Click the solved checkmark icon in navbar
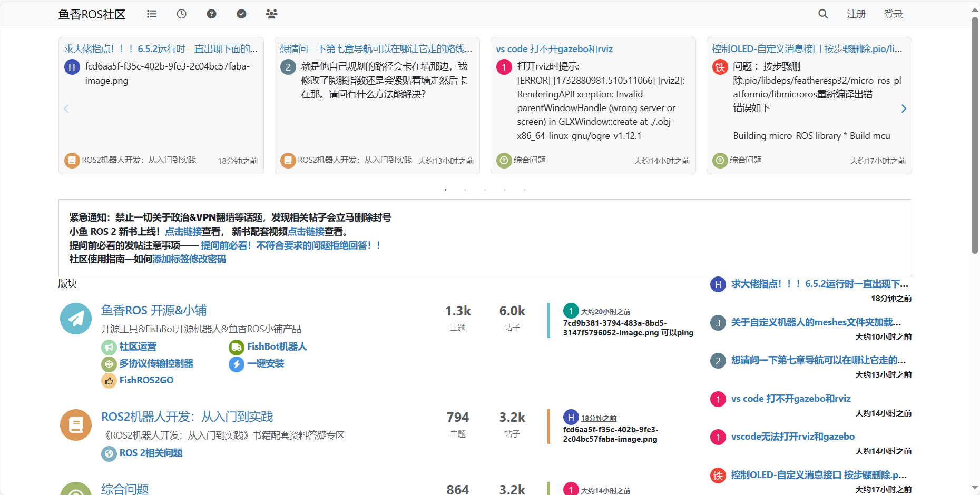The width and height of the screenshot is (980, 495). pyautogui.click(x=241, y=14)
